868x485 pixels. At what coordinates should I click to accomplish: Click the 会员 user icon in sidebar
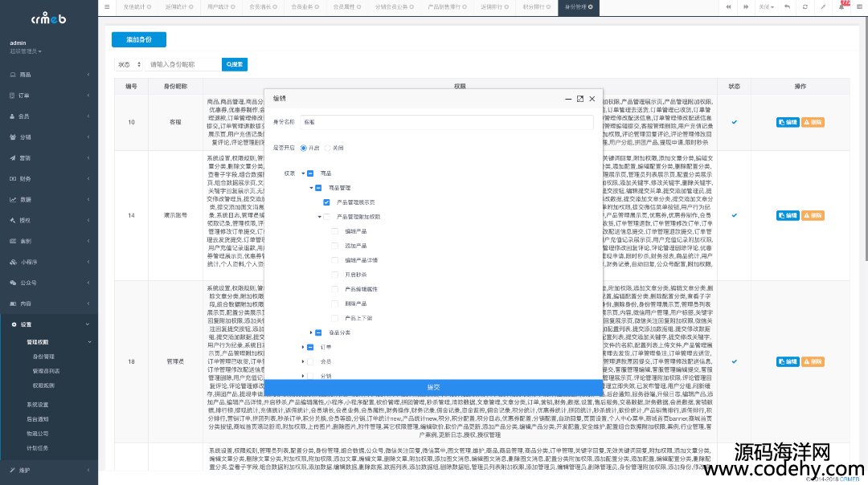click(x=13, y=116)
